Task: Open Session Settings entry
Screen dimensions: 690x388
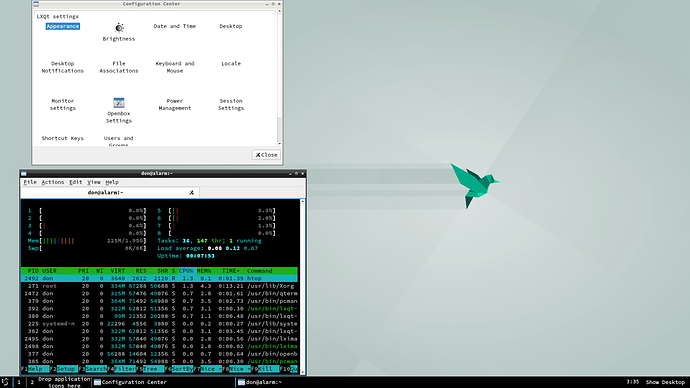Action: coord(231,104)
